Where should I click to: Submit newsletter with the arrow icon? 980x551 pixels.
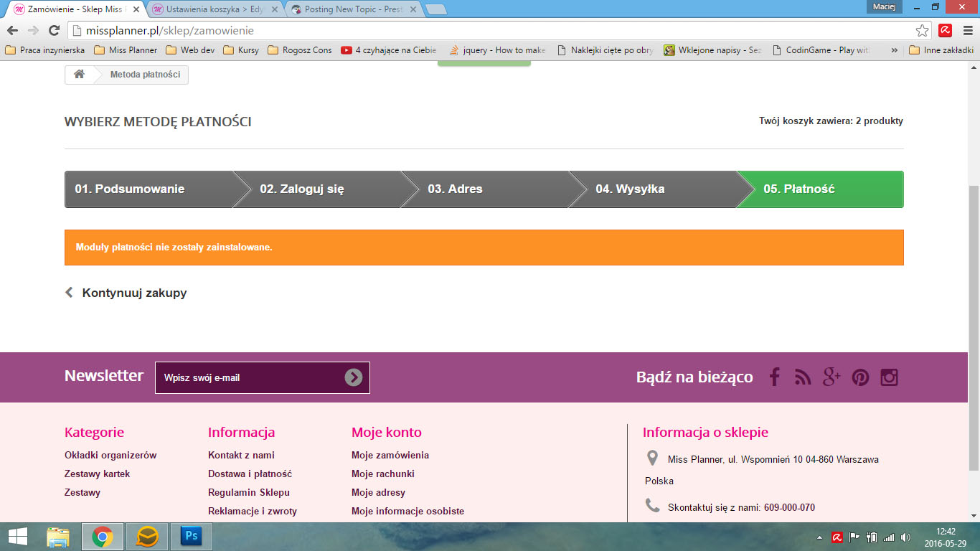[354, 377]
